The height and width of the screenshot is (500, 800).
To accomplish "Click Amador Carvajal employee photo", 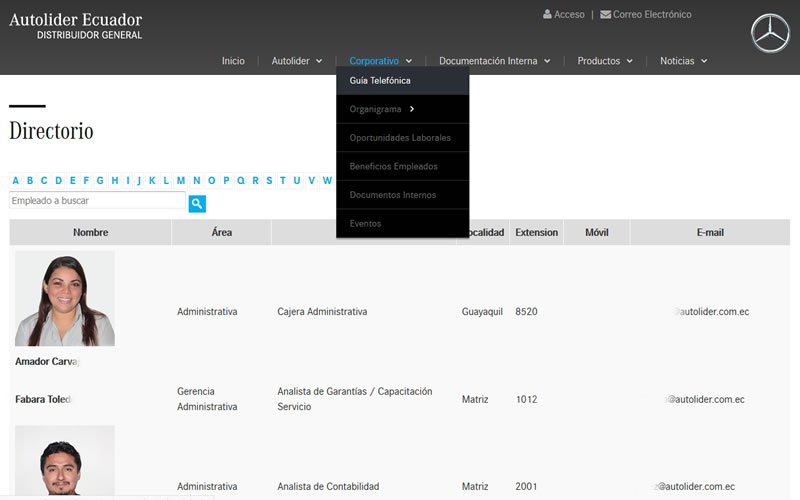I will 65,298.
